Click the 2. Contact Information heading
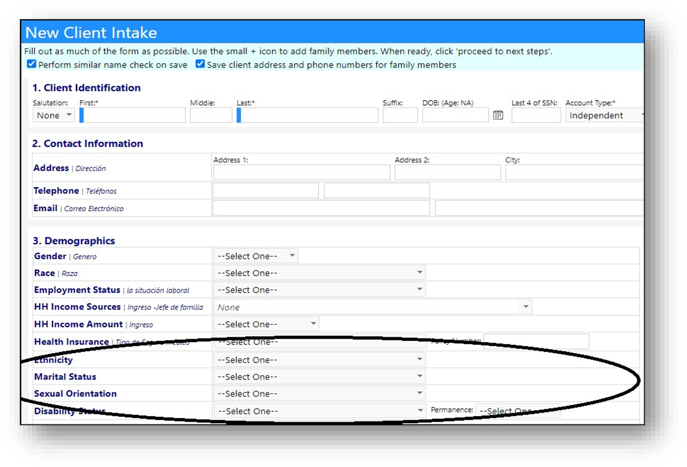This screenshot has width=687, height=467. point(88,143)
